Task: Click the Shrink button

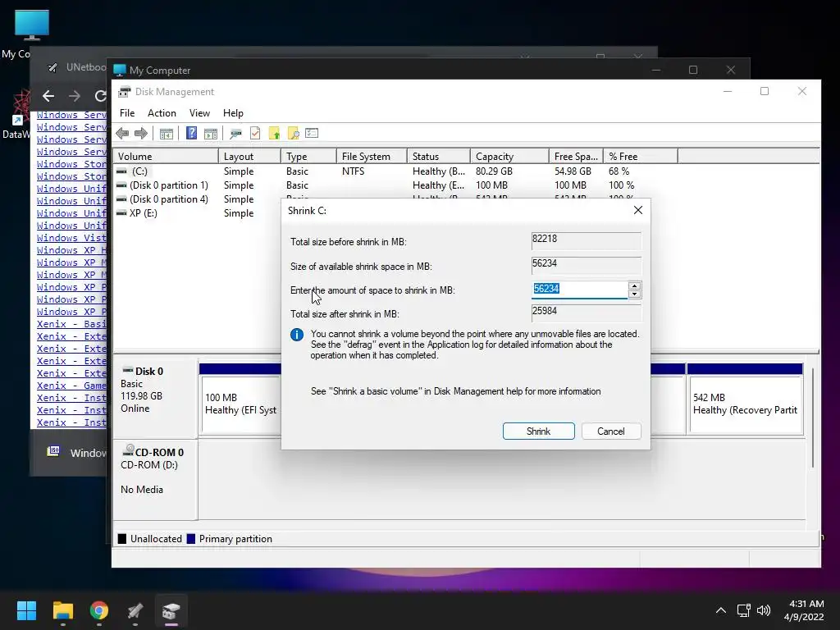Action: click(x=538, y=431)
